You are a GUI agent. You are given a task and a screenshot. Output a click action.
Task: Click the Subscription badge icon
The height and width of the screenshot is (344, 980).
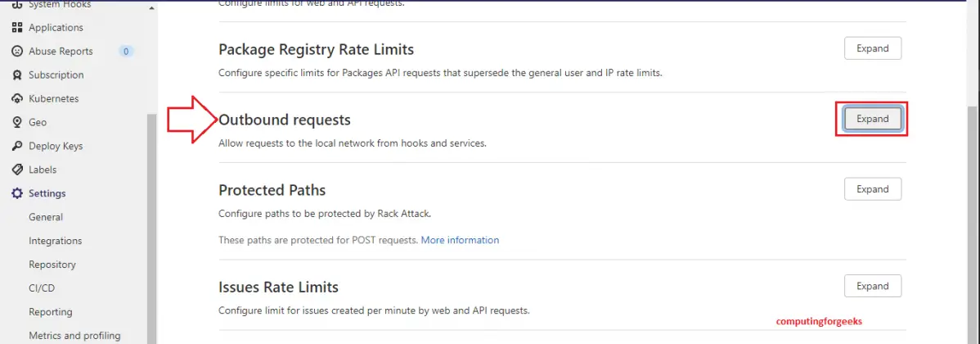pos(17,75)
